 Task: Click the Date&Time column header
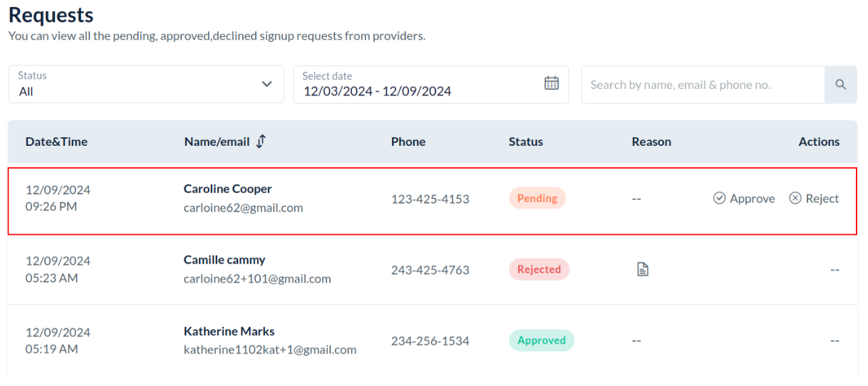pos(56,142)
